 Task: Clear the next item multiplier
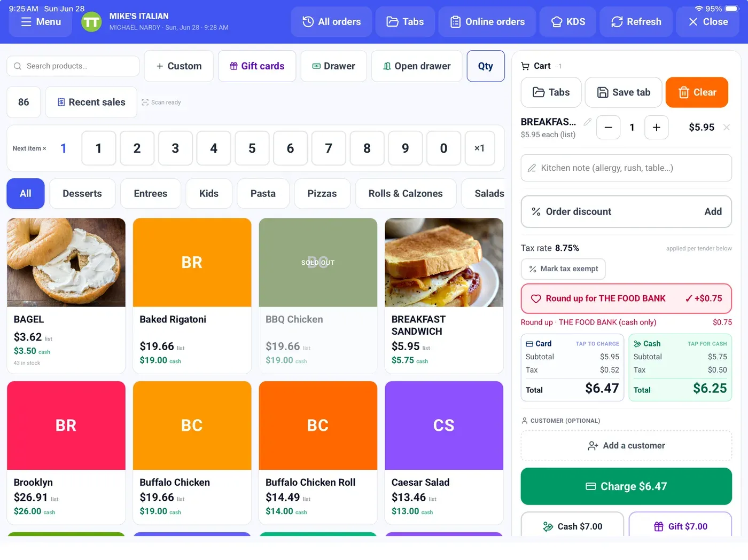pos(479,148)
